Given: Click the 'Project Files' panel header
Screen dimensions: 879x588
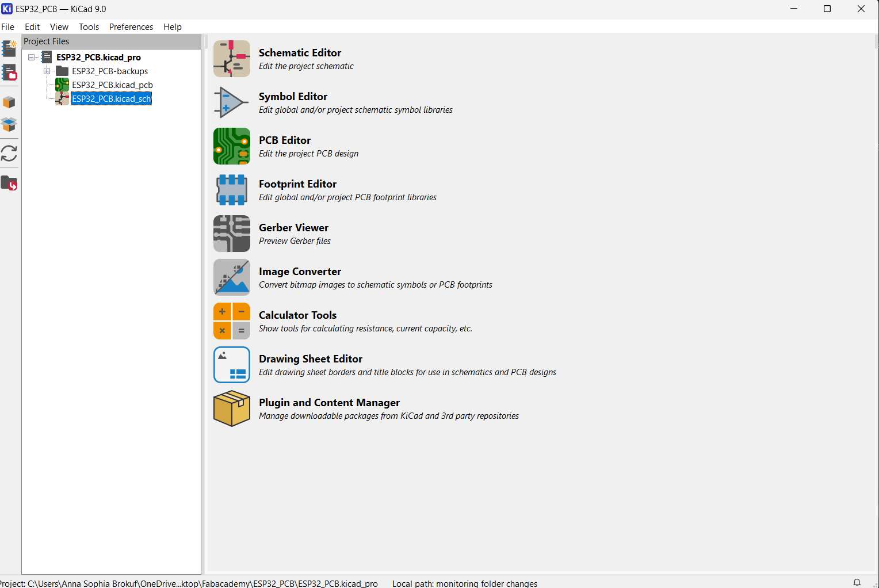Looking at the screenshot, I should tap(112, 41).
